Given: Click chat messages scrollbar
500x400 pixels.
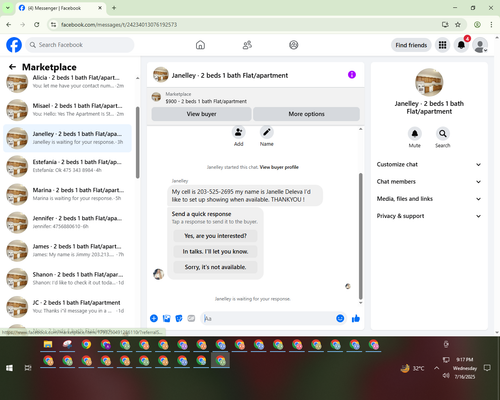Looking at the screenshot, I should tap(360, 236).
